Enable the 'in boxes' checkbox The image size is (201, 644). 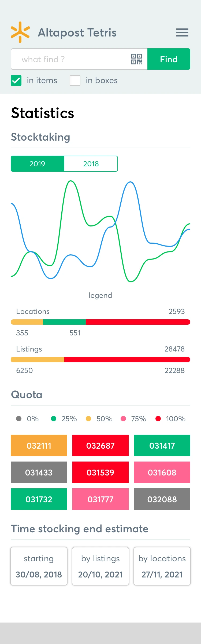click(75, 80)
